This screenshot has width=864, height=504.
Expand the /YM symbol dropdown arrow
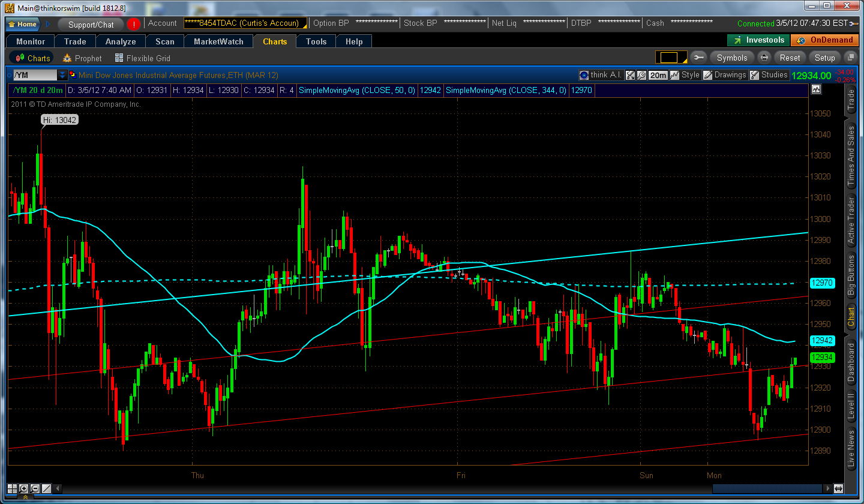(62, 75)
